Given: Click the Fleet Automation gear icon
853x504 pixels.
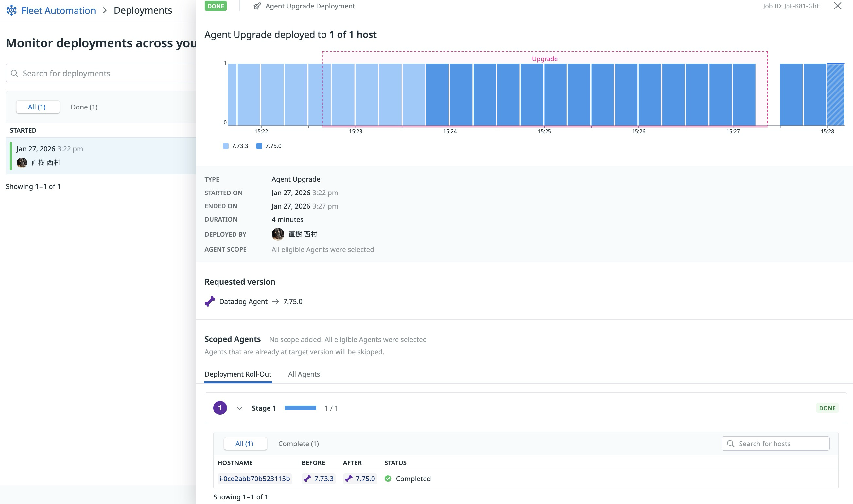Looking at the screenshot, I should click(11, 10).
